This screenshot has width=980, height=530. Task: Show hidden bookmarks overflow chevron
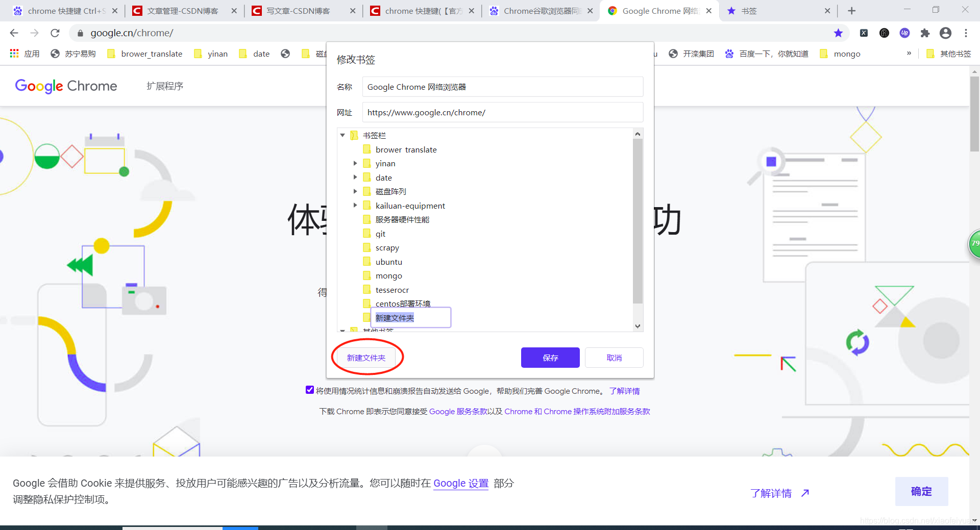tap(909, 53)
